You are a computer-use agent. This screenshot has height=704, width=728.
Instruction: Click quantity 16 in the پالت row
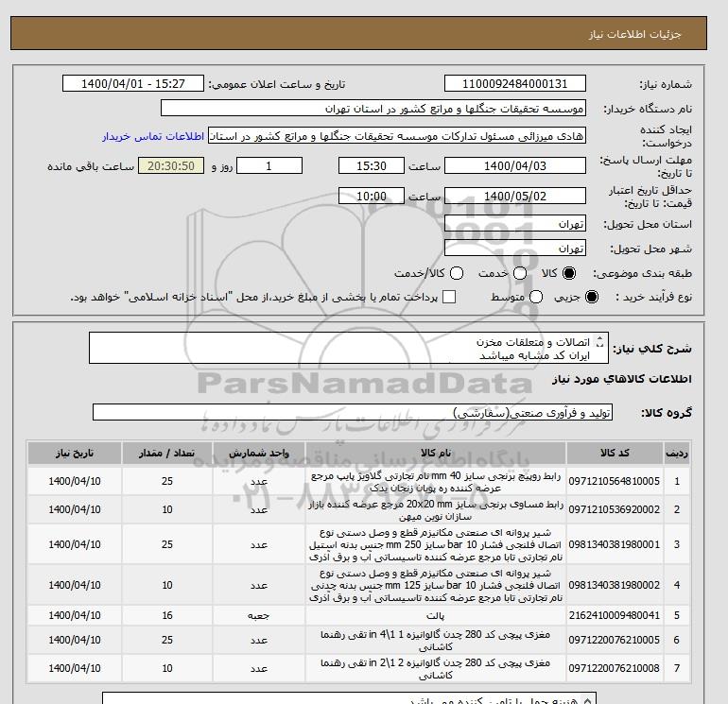[x=167, y=615]
